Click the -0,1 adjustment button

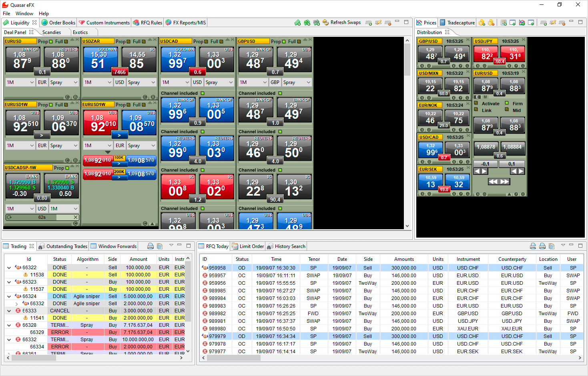click(x=486, y=164)
